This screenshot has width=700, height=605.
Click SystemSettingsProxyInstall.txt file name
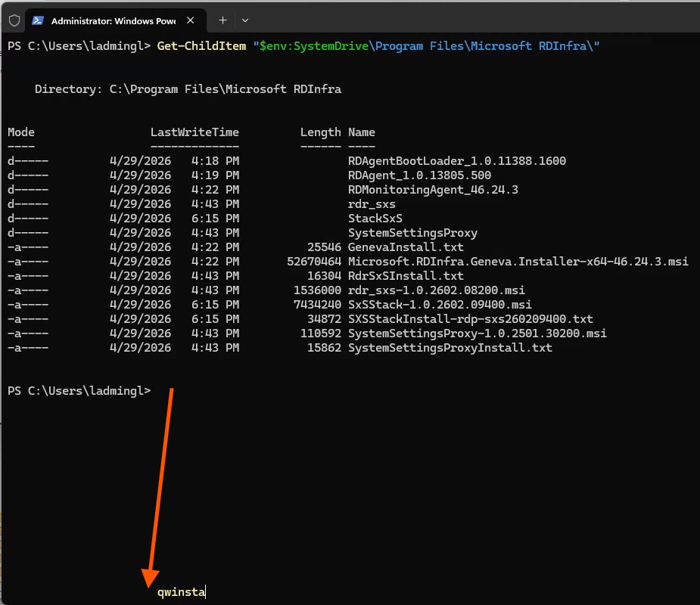click(450, 348)
